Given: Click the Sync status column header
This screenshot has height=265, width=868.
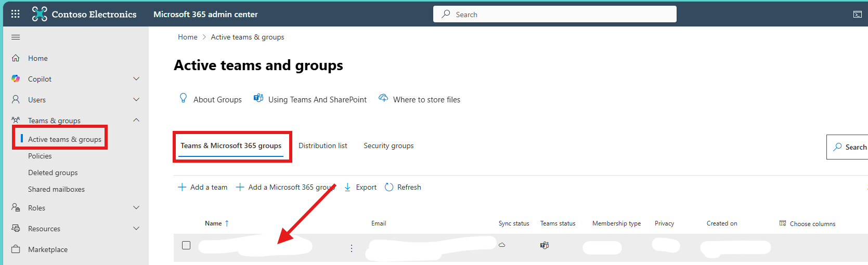Looking at the screenshot, I should [514, 223].
